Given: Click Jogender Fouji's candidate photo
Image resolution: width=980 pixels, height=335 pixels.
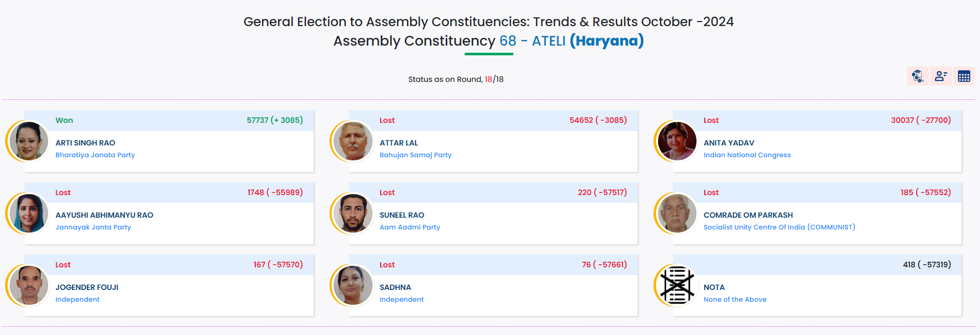Looking at the screenshot, I should 29,285.
